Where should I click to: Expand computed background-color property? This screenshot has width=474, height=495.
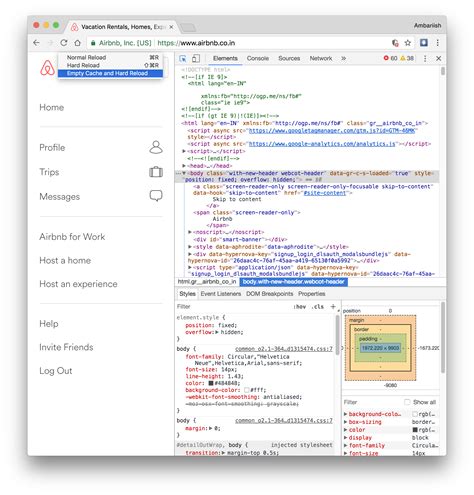click(346, 414)
